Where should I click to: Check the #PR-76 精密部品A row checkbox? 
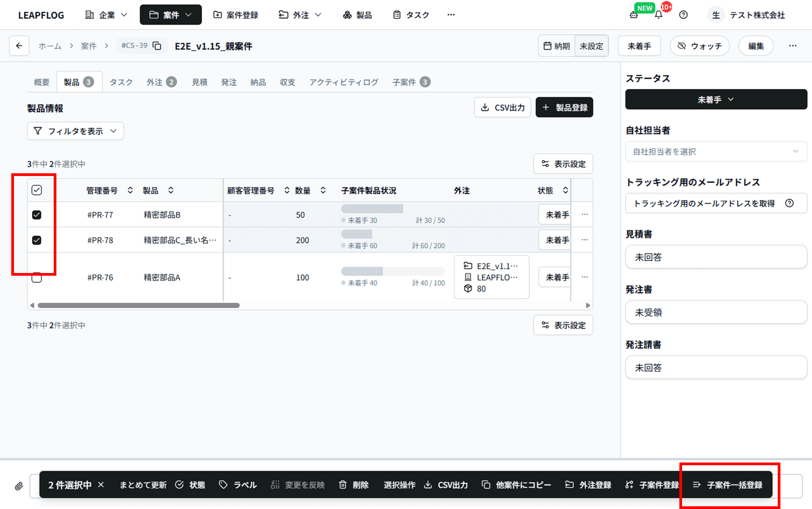click(x=37, y=278)
